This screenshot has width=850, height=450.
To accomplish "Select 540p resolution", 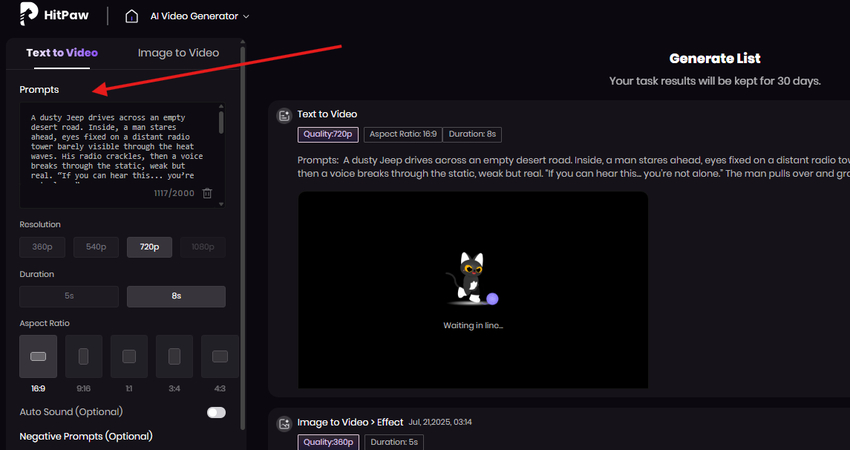I will coord(96,247).
